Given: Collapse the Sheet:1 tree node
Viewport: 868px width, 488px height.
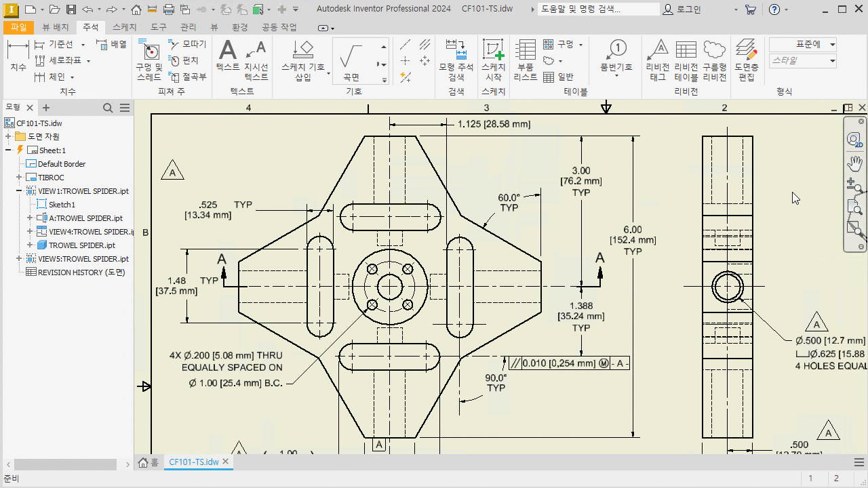Looking at the screenshot, I should [8, 150].
